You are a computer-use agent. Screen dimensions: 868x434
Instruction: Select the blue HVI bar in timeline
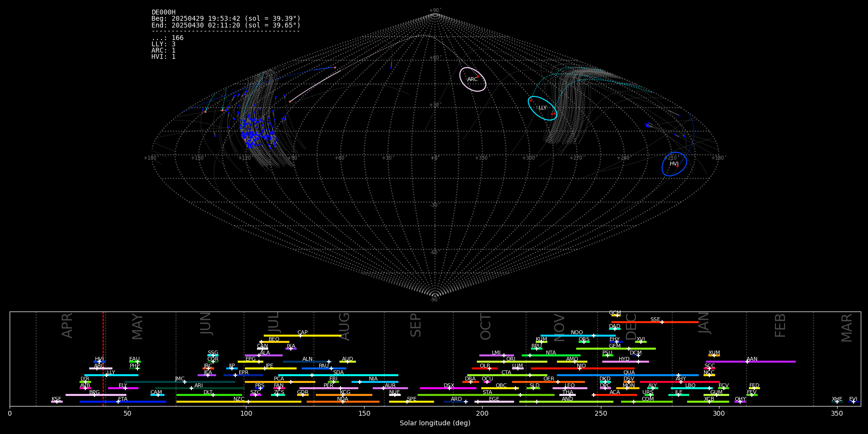99,362
